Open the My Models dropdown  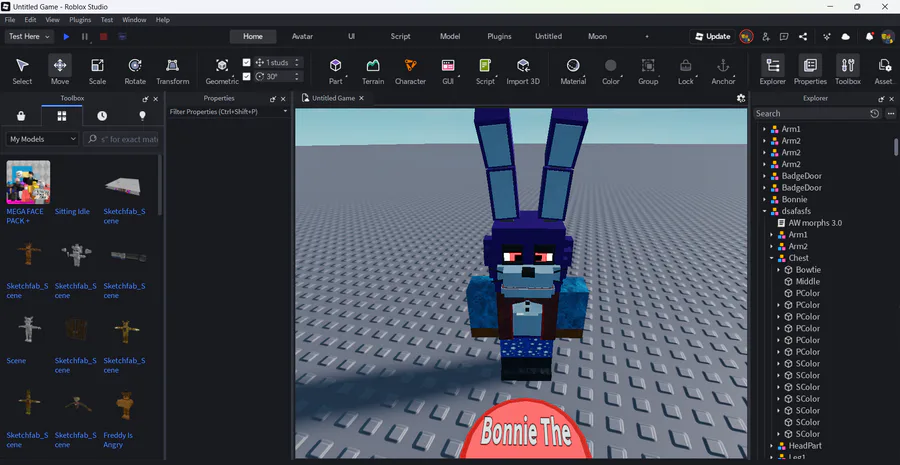42,139
